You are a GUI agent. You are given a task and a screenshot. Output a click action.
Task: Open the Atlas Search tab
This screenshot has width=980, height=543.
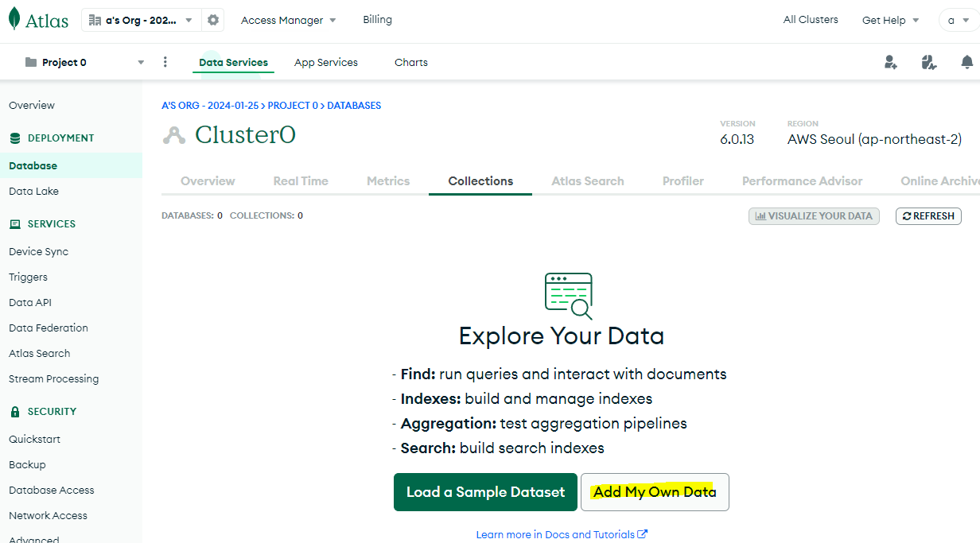(588, 181)
